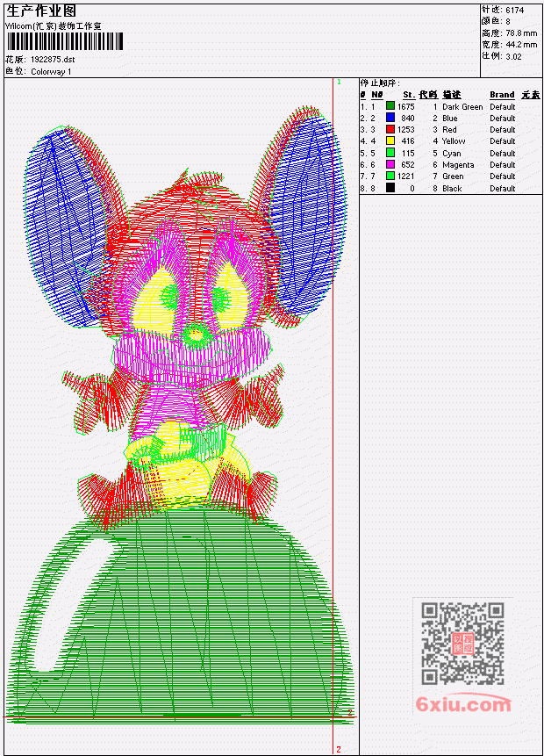Select the 'Yellow' description text

coord(454,141)
